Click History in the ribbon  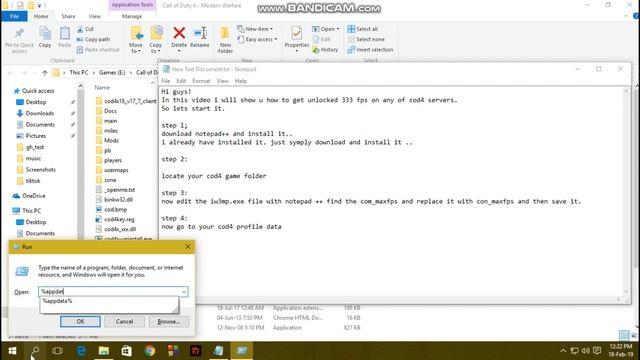pos(325,50)
